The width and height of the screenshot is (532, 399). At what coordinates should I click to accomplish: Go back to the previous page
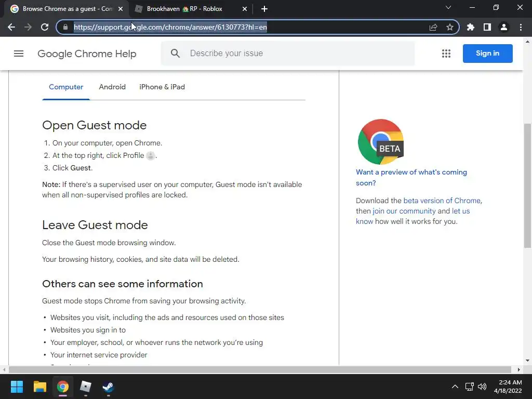click(x=11, y=27)
